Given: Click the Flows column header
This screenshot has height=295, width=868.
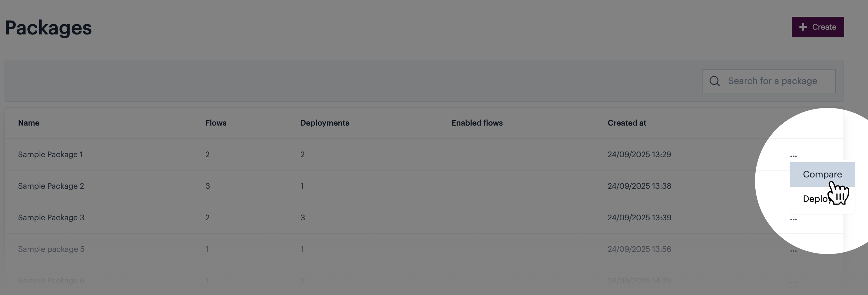Looking at the screenshot, I should pos(216,123).
